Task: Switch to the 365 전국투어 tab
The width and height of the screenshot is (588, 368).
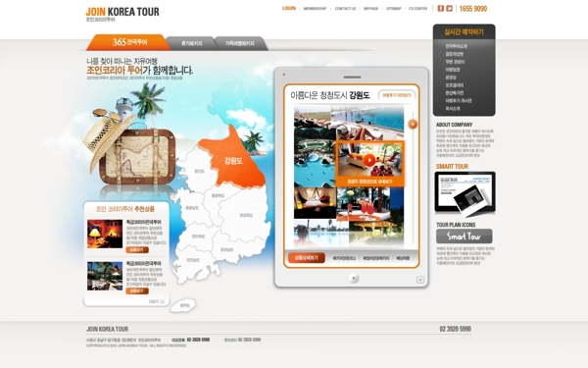Action: 128,42
